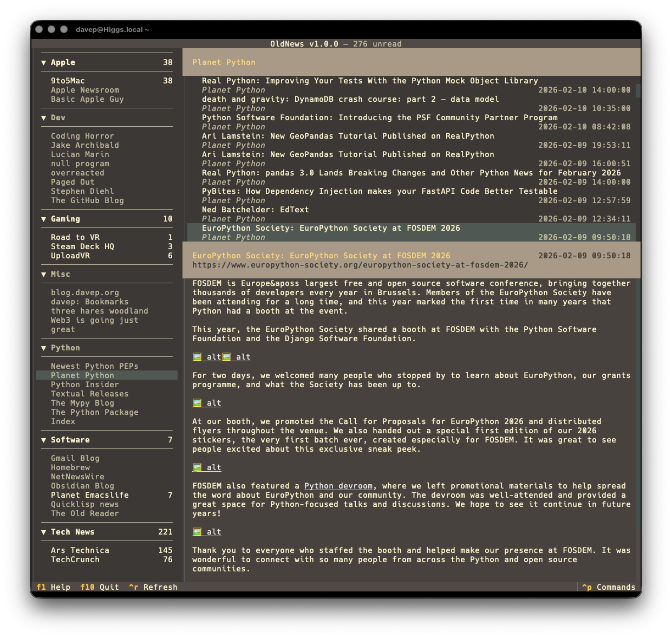Open the Ned Batchelder: EdText article
This screenshot has width=672, height=638.
[x=255, y=210]
